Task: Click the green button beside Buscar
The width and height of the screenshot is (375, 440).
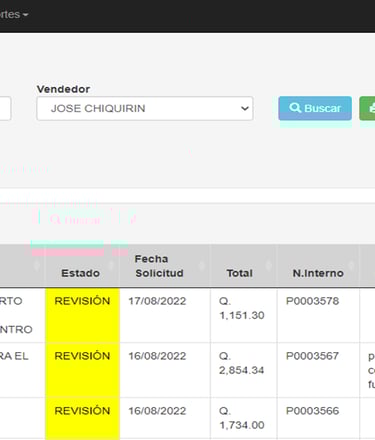Action: 367,108
